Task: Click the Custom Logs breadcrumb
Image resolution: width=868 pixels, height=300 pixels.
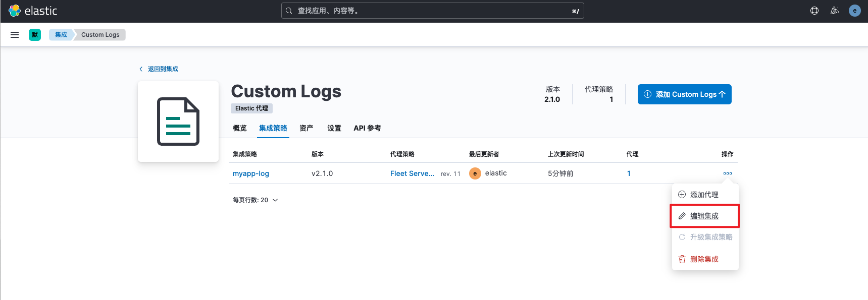Action: tap(100, 35)
